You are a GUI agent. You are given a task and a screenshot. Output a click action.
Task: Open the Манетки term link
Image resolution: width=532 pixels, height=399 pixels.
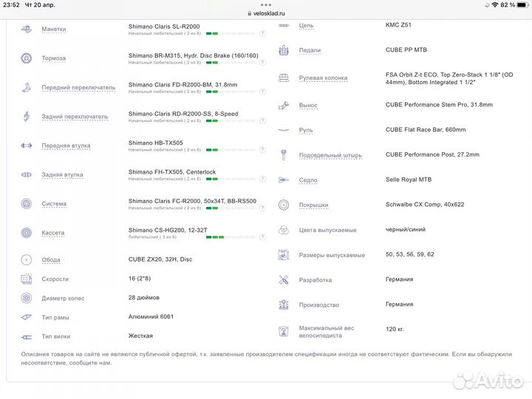[54, 29]
